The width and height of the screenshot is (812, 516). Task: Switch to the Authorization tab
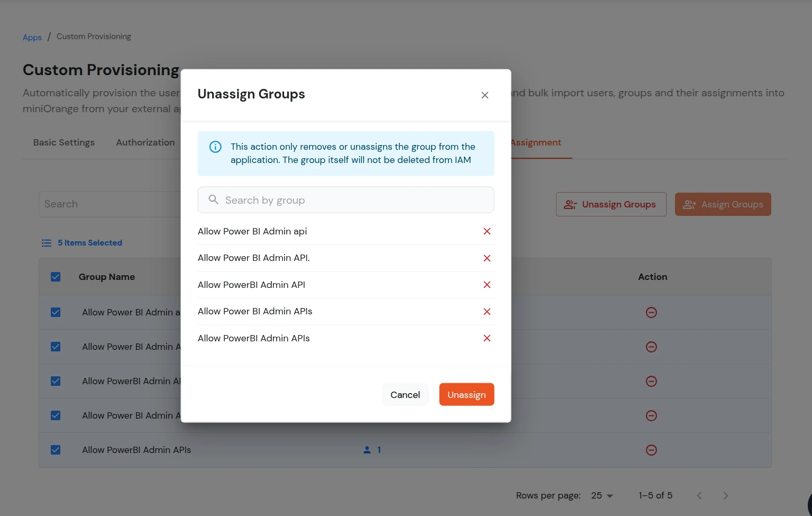click(x=145, y=142)
